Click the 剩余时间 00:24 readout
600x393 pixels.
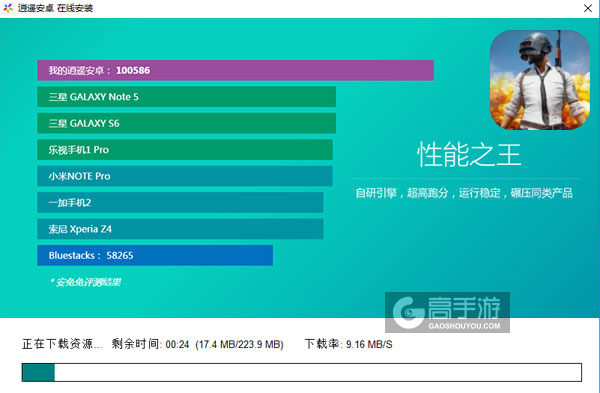[150, 344]
